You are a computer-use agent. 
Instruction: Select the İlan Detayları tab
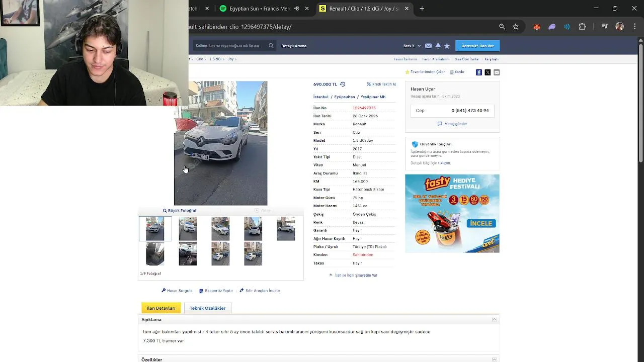click(x=161, y=308)
